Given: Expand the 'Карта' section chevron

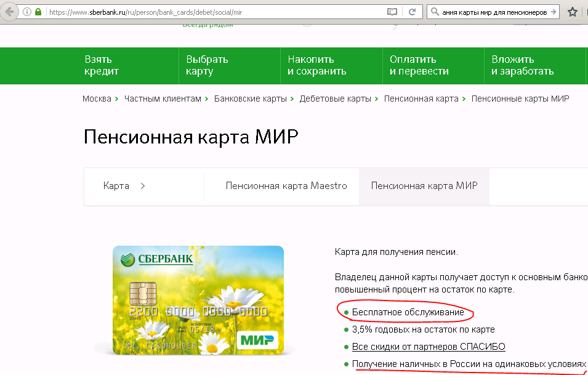Looking at the screenshot, I should pyautogui.click(x=142, y=186).
